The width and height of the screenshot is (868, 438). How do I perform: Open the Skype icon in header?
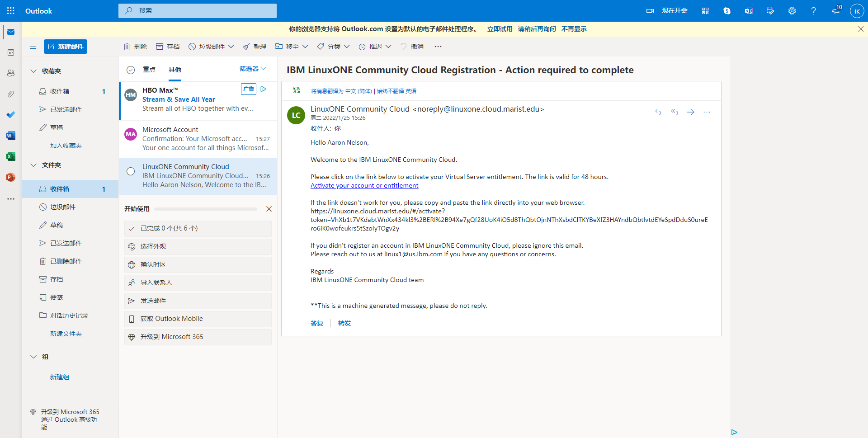click(727, 11)
